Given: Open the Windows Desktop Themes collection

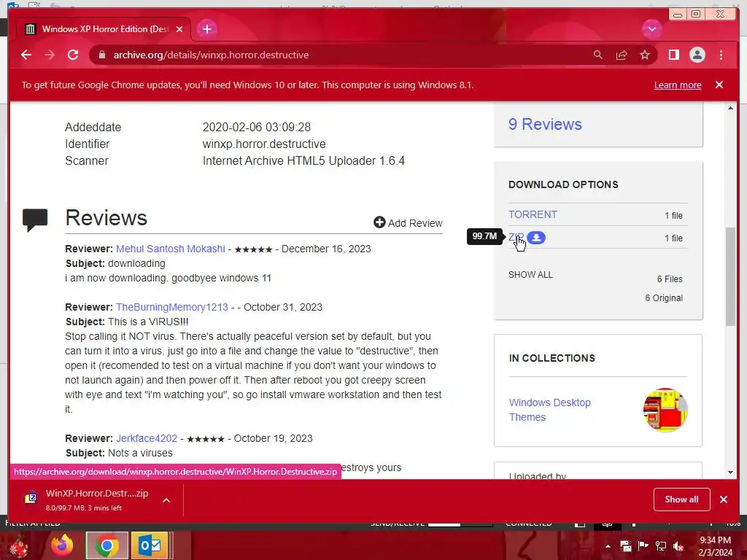Looking at the screenshot, I should 550,410.
